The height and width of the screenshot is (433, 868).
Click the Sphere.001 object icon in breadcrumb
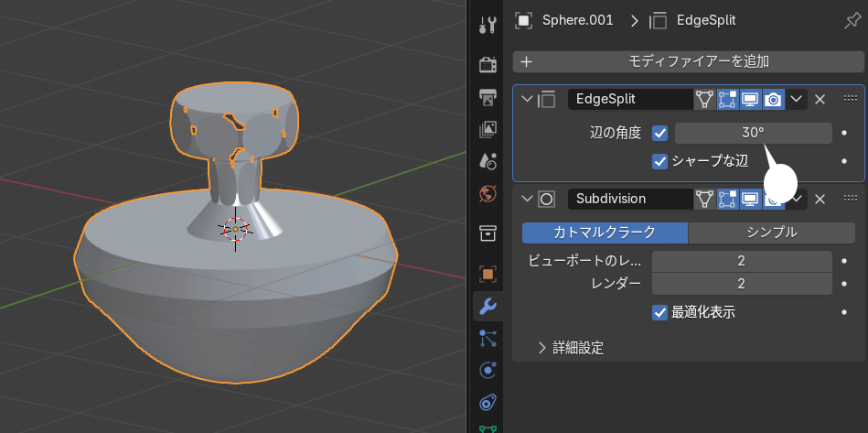(x=523, y=21)
